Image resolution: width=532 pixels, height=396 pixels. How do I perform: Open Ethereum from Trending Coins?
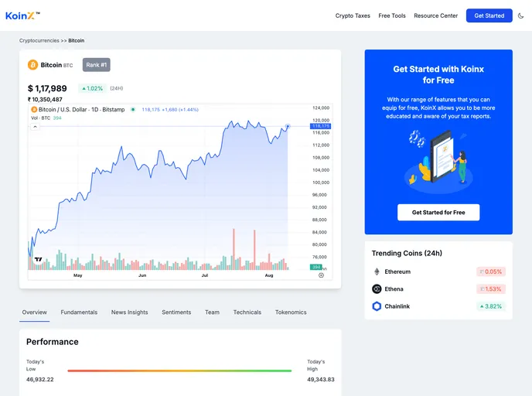click(x=397, y=271)
